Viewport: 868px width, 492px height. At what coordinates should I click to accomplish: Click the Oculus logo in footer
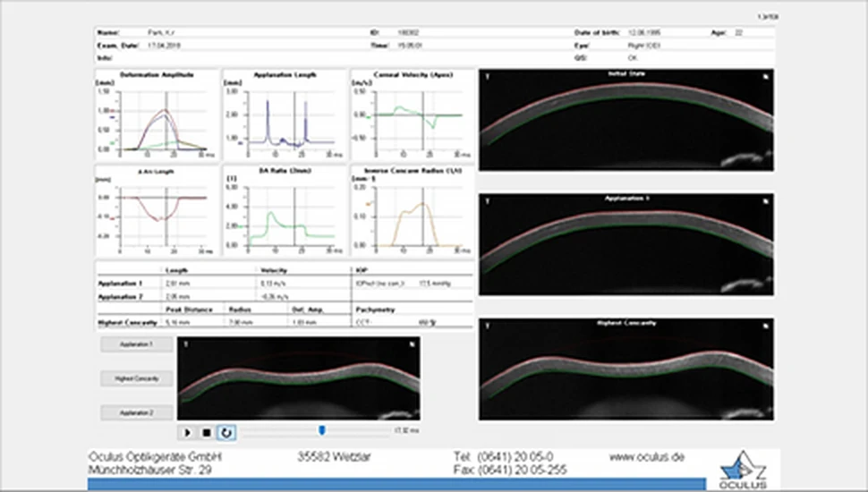click(x=743, y=471)
